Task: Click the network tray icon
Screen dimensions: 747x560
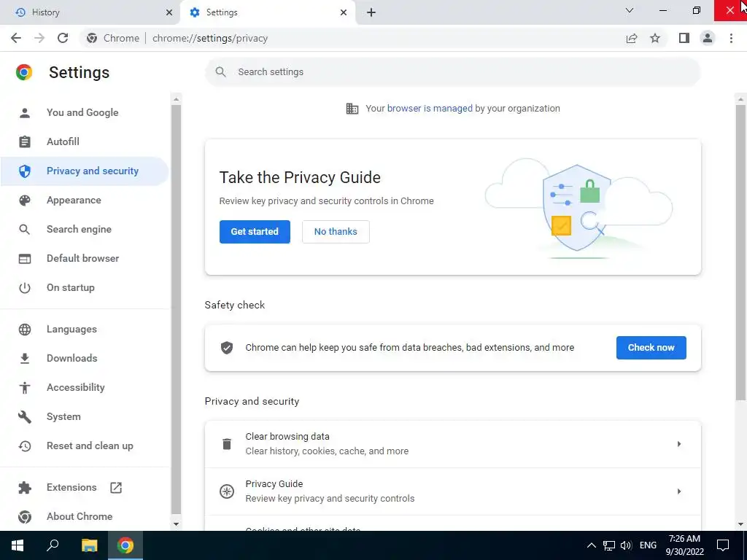Action: (609, 545)
